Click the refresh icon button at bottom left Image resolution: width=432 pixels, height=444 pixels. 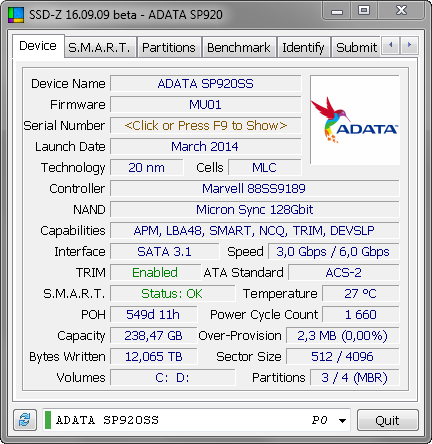click(x=25, y=420)
